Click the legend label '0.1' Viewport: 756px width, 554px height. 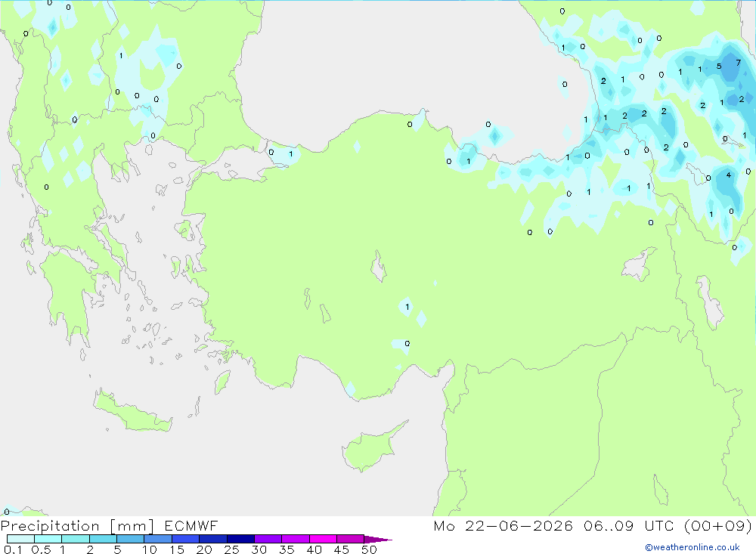13,549
